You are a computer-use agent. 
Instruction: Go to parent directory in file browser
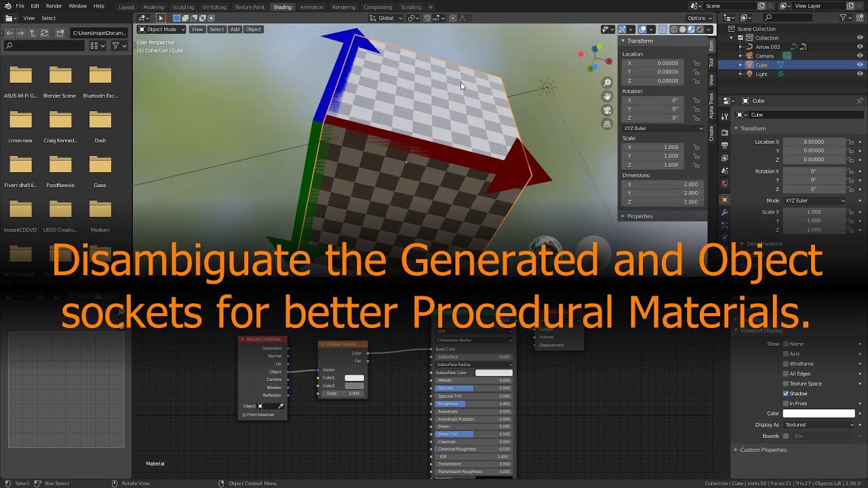(33, 33)
